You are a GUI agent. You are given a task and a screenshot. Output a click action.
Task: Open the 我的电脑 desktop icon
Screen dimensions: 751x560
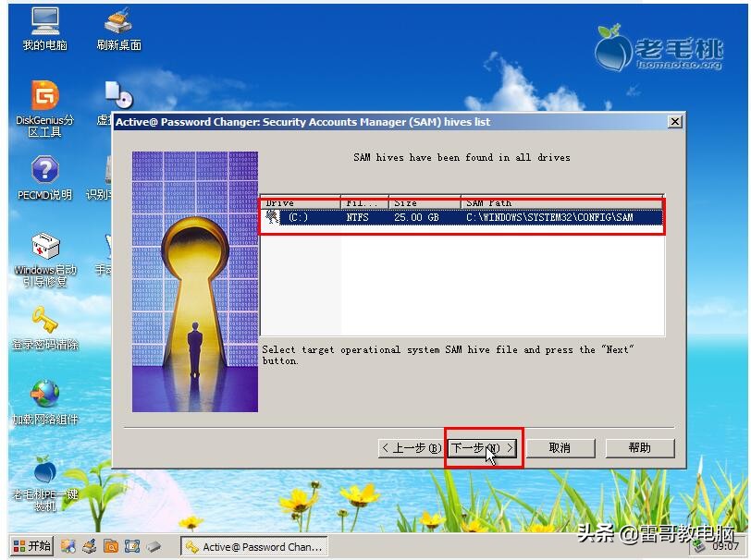tap(45, 29)
